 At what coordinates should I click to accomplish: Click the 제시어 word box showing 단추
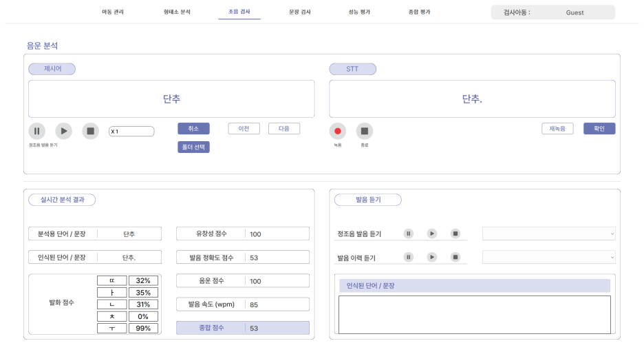tap(171, 98)
